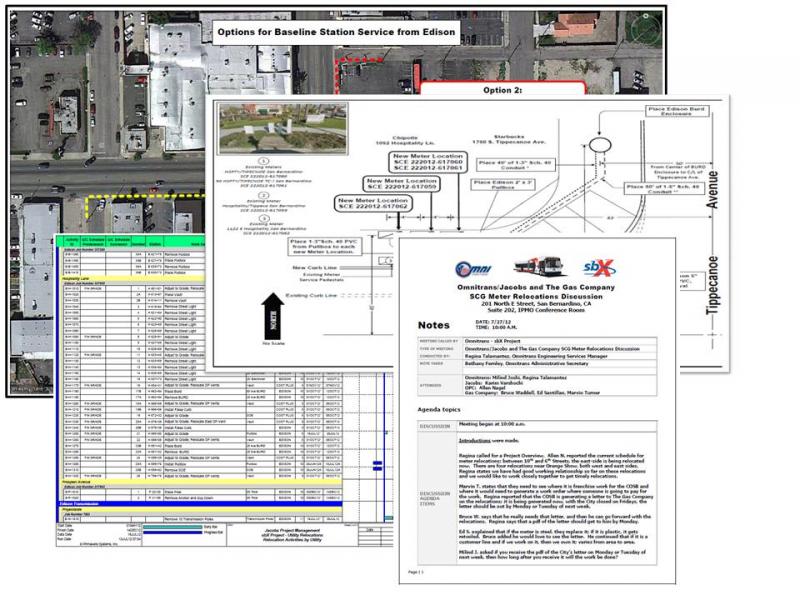Screen dimensions: 800x600
Task: Click the vertical 'Avenue' street label
Action: tap(712, 190)
